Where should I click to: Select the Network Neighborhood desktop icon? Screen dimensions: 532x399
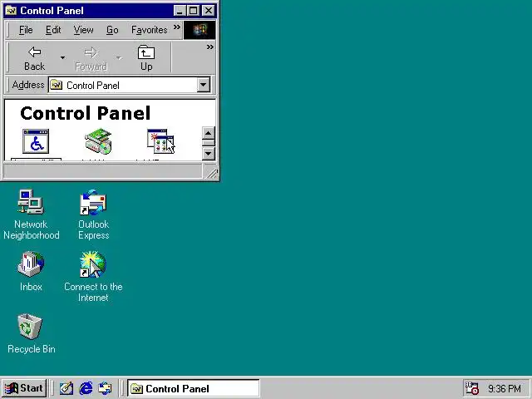click(32, 214)
